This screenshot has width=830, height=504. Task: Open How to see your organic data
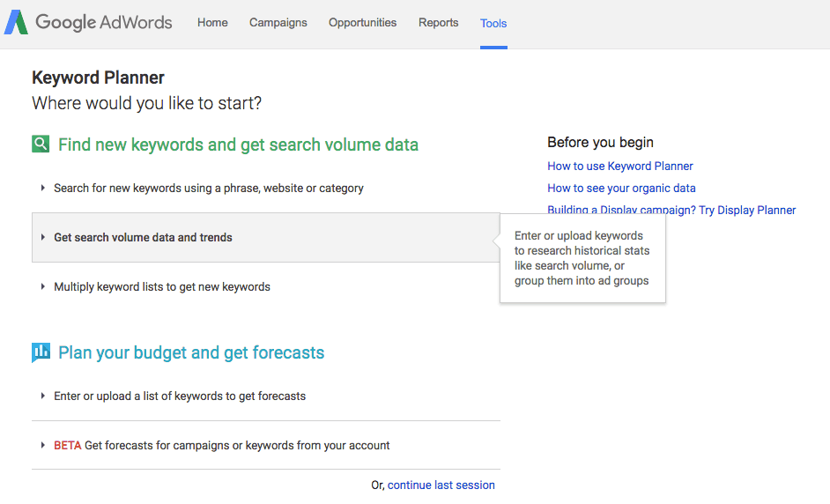click(x=621, y=189)
